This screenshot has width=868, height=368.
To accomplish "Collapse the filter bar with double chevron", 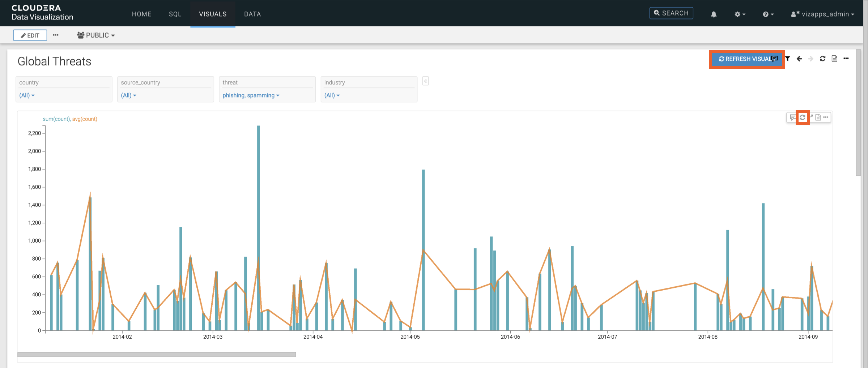I will (426, 81).
